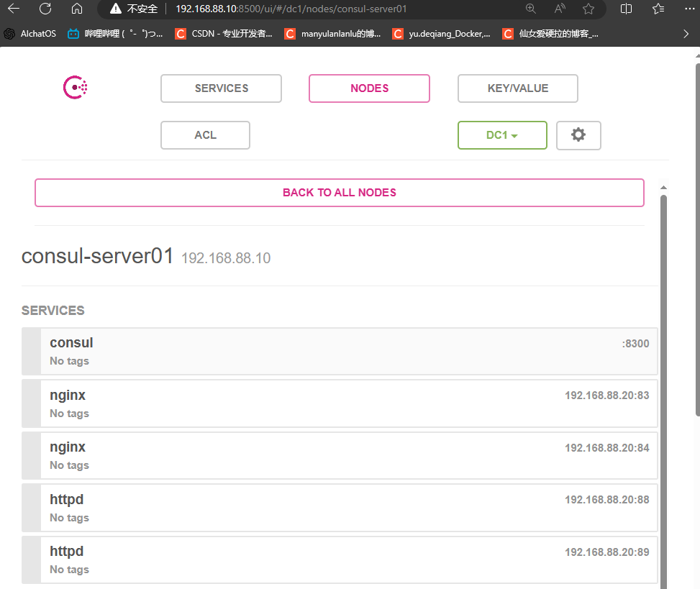Viewport: 700px width, 589px height.
Task: Reload the page with refresh icon
Action: [45, 9]
